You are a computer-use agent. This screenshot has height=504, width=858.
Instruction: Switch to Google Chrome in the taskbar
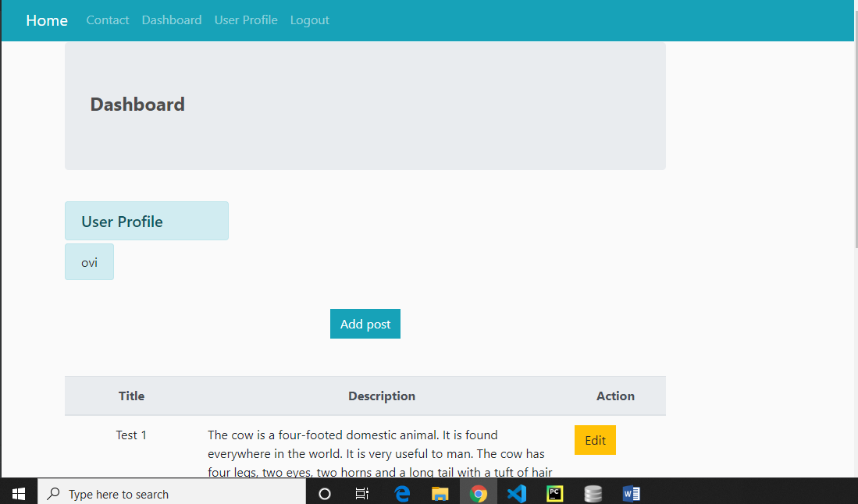[479, 493]
